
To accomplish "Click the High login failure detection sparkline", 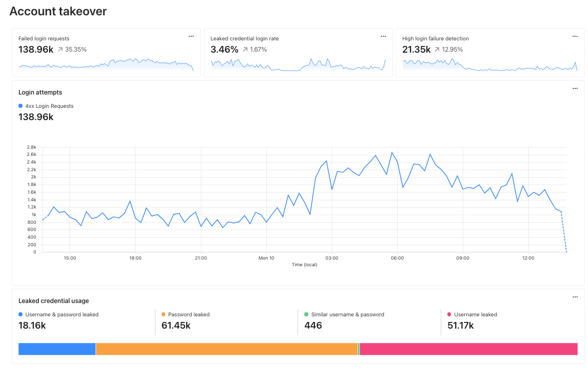I will point(490,64).
